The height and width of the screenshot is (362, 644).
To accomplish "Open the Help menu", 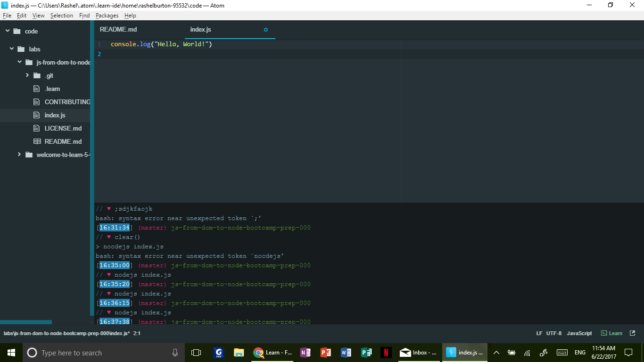I will click(x=130, y=16).
